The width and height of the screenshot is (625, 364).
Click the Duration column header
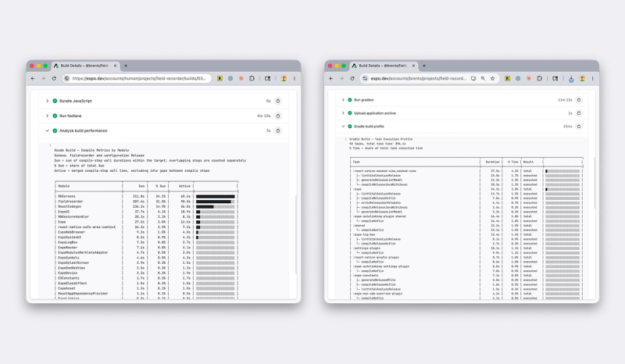click(x=492, y=162)
